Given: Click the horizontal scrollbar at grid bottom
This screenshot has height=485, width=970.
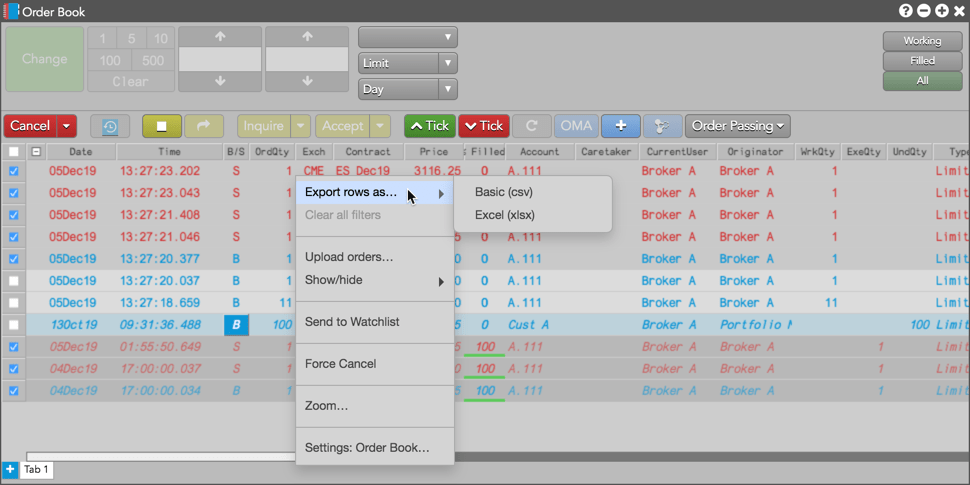Looking at the screenshot, I should 161,457.
